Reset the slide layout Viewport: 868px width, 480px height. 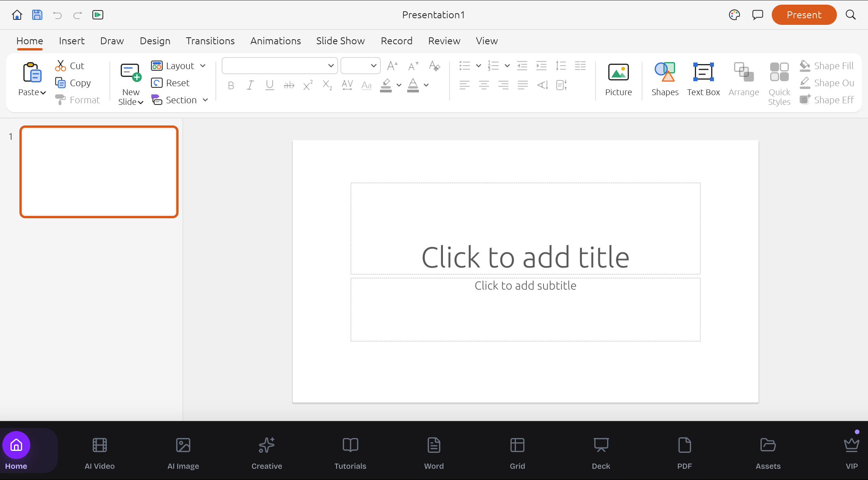coord(170,83)
